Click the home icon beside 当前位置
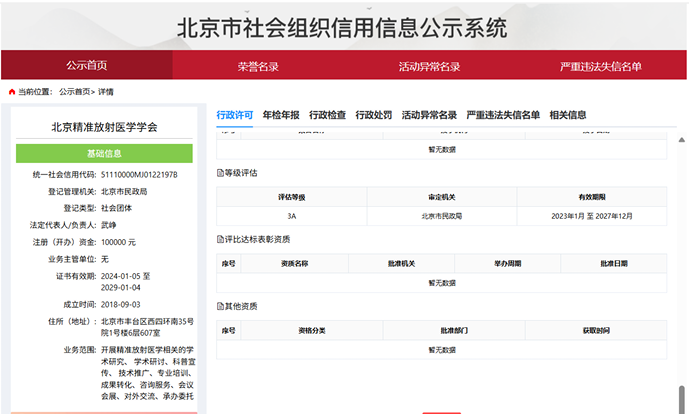 click(x=11, y=91)
